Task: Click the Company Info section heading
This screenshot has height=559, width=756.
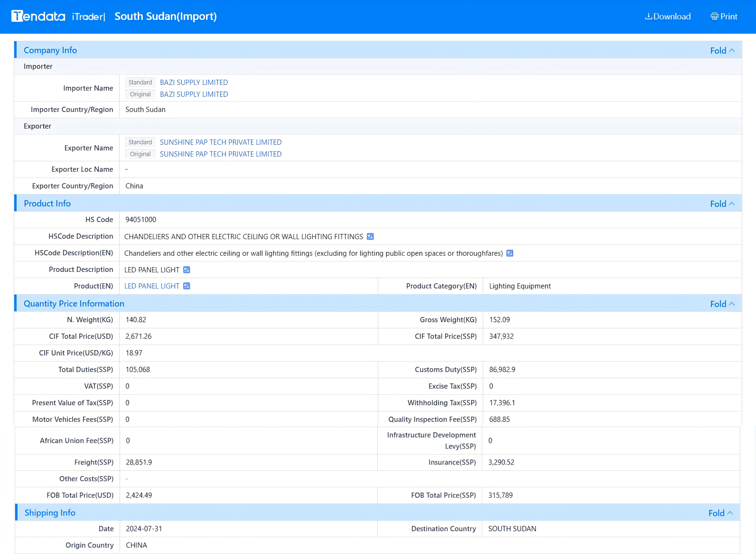Action: coord(50,50)
